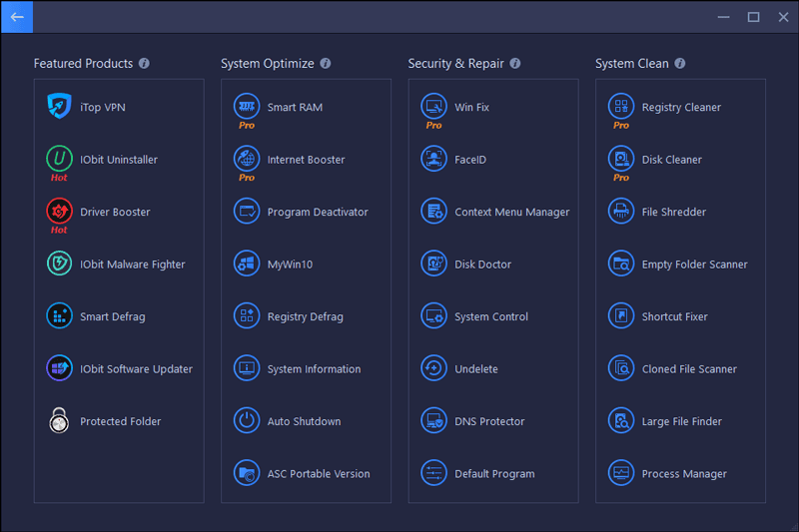The width and height of the screenshot is (799, 532).
Task: Open the Disk Cleaner icon
Action: click(621, 159)
